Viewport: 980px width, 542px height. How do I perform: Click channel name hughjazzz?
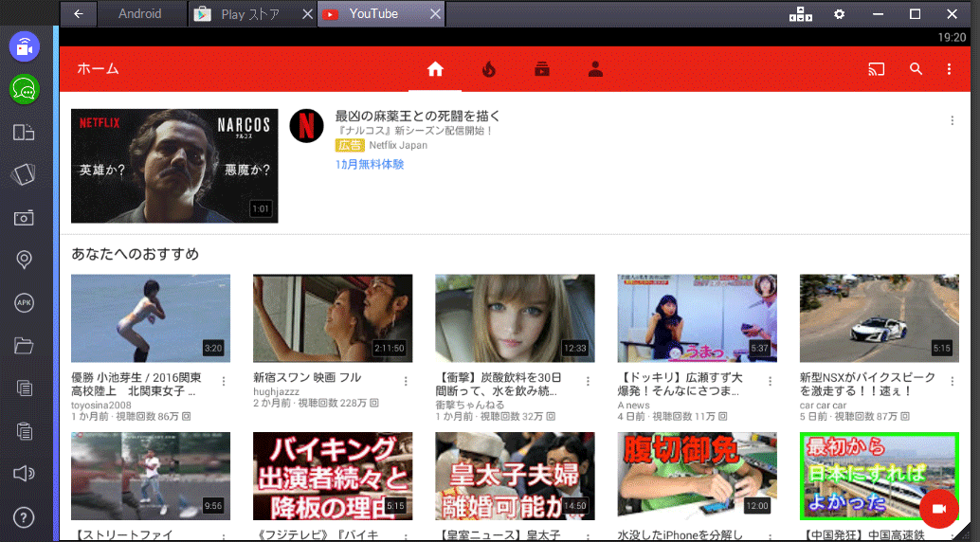click(x=276, y=391)
